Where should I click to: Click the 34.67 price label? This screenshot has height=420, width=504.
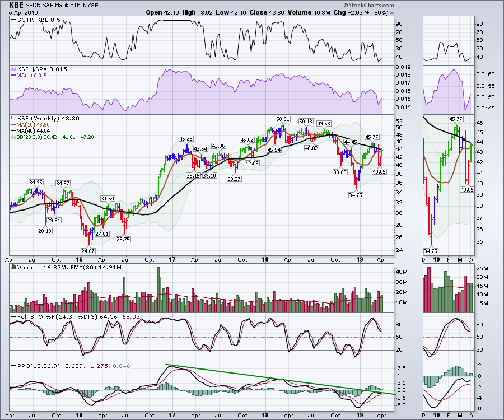tap(63, 183)
